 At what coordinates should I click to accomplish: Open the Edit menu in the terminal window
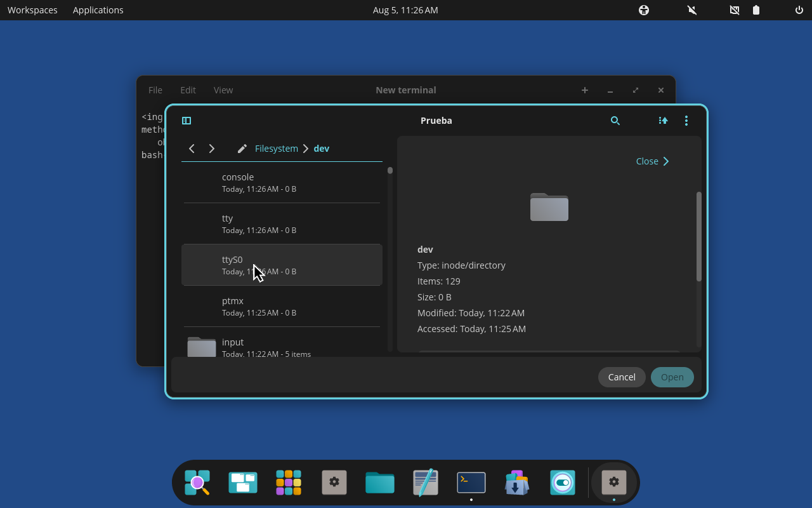[188, 90]
